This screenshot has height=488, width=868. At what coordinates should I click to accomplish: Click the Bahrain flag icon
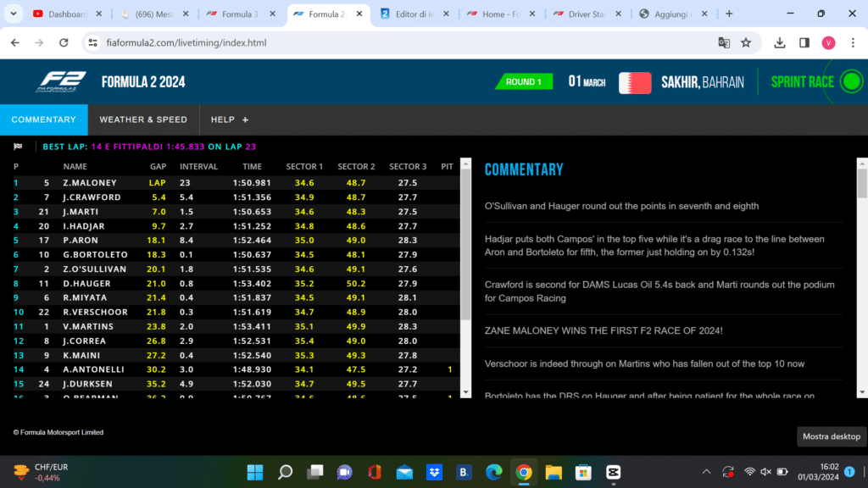634,82
